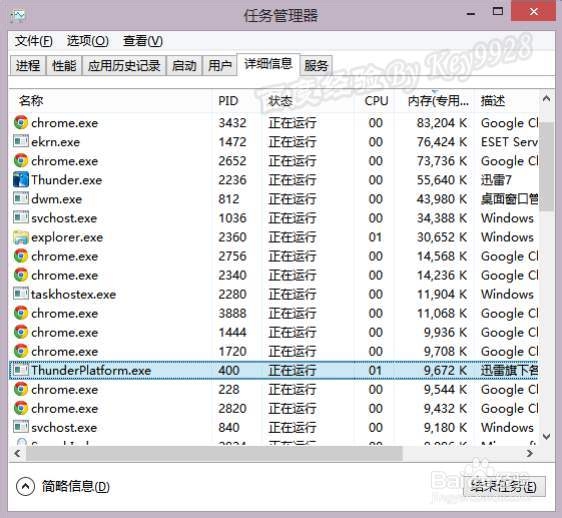Click description 迅雷7
Image resolution: width=562 pixels, height=518 pixels.
pyautogui.click(x=496, y=180)
